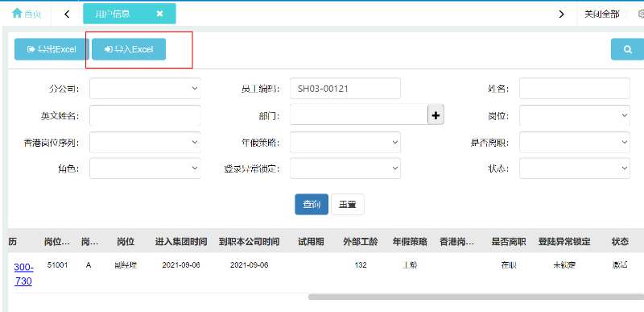The image size is (644, 312).
Task: Go to the 首页 home tab
Action: [27, 14]
